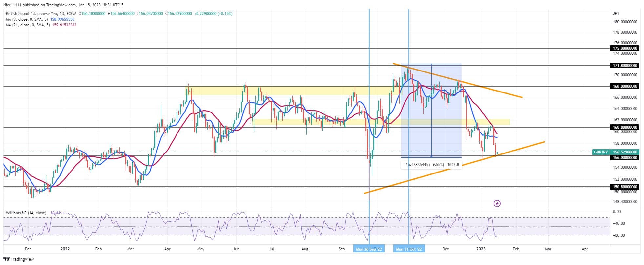
Task: Click the change value +0.22900000 (+0.15%)
Action: tap(213, 14)
